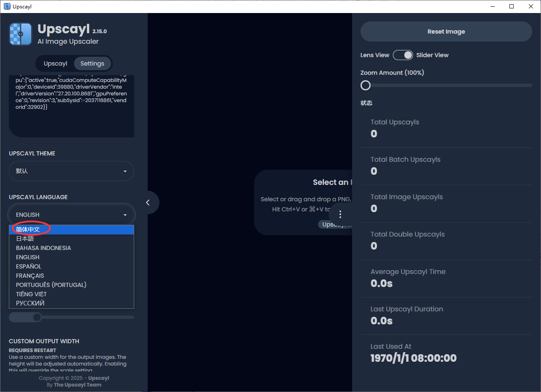
Task: Click the 'Total Image Upscayls' stat label
Action: pyautogui.click(x=407, y=197)
